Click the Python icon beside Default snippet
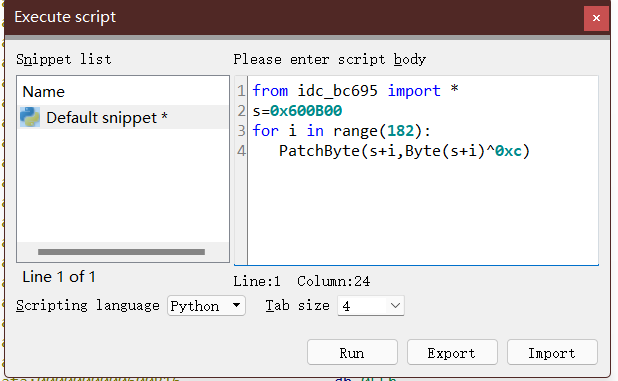 click(30, 117)
